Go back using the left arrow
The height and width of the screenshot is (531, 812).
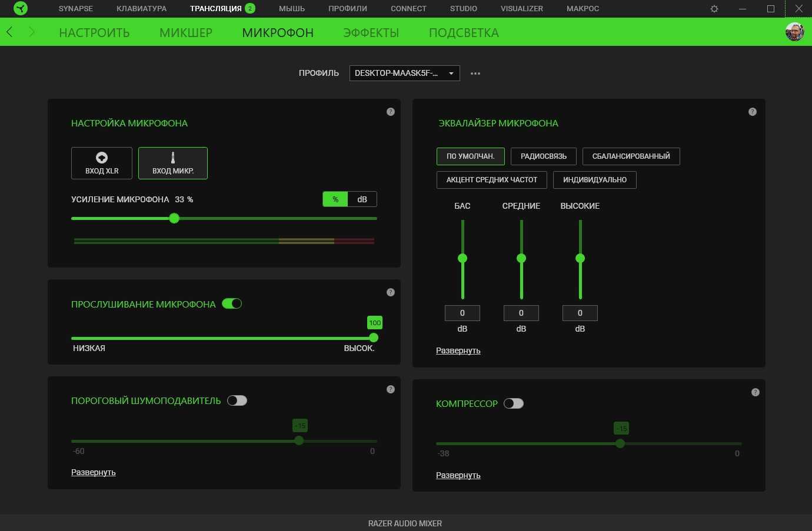(10, 32)
